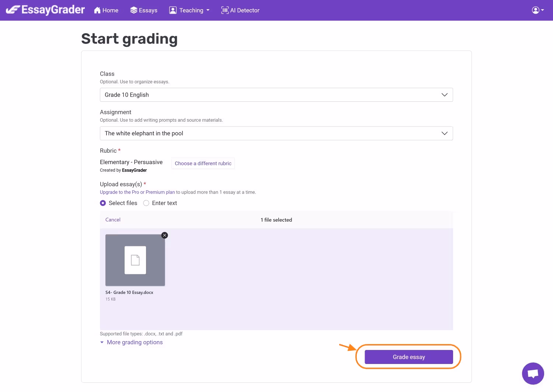Click the EssayGrader creator name under the rubric

coord(135,170)
